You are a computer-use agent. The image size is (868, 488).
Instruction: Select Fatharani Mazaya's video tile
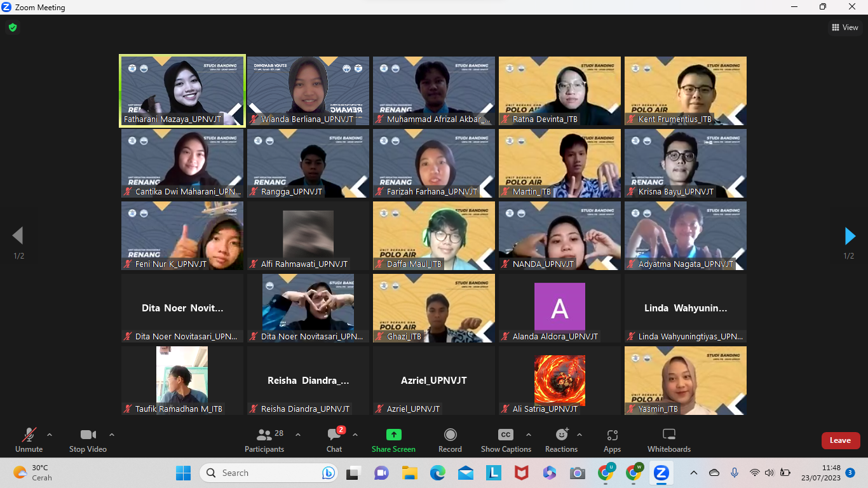[182, 89]
